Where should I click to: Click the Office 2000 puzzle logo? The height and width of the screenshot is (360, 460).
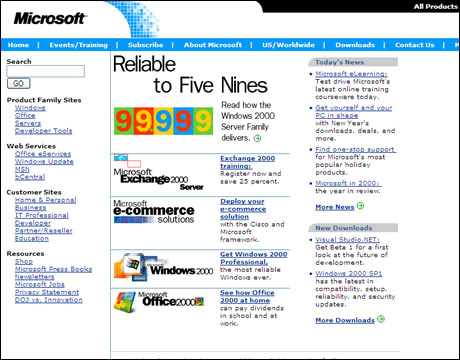click(x=158, y=301)
